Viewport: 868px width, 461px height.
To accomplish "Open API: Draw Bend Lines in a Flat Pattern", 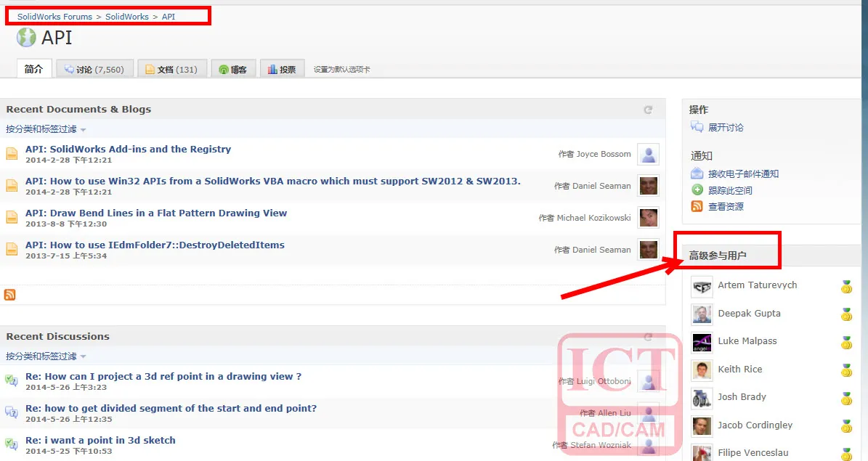I will (x=156, y=213).
